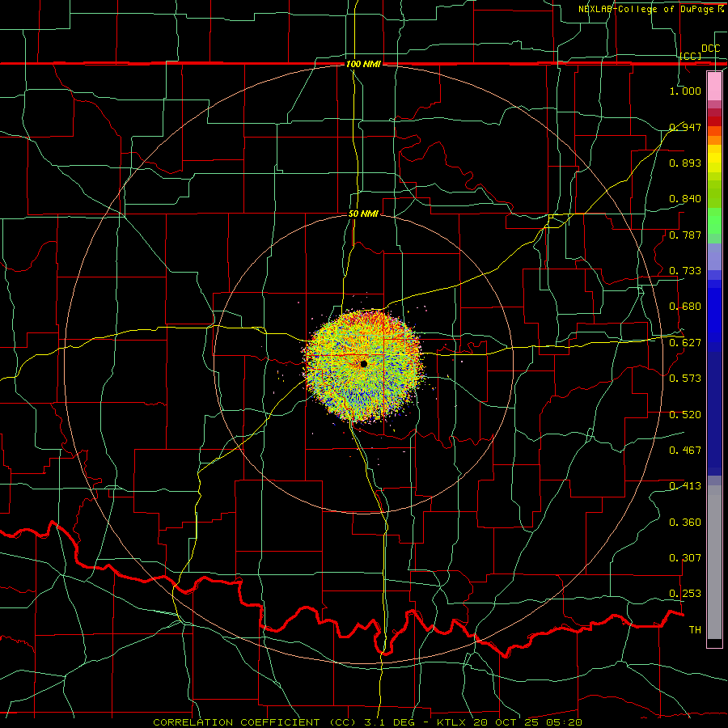Click the 1.000 legend value

click(685, 91)
